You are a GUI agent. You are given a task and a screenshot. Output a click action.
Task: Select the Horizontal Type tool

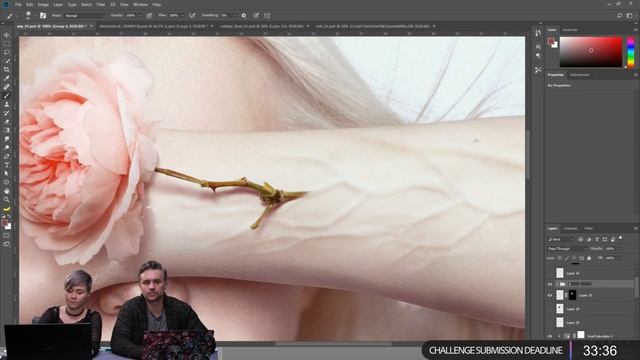tap(7, 165)
